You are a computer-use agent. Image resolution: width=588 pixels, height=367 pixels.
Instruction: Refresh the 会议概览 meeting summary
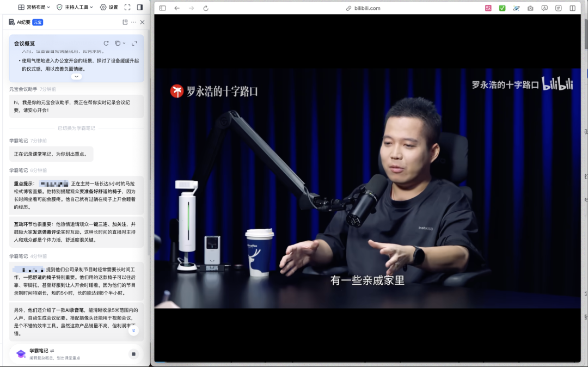click(x=106, y=43)
